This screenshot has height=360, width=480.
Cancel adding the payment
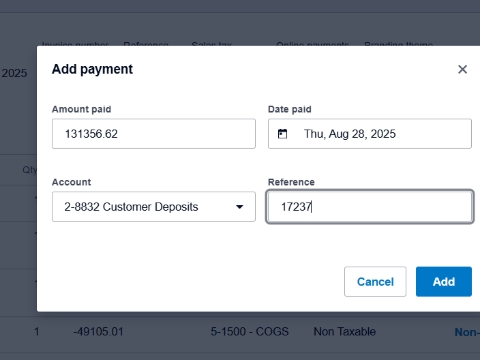coord(375,282)
